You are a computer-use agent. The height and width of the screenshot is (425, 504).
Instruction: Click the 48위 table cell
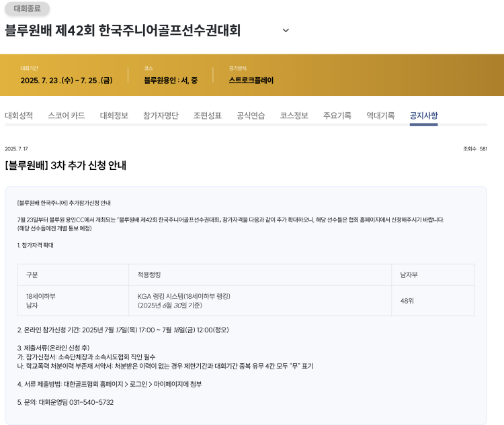pyautogui.click(x=433, y=301)
